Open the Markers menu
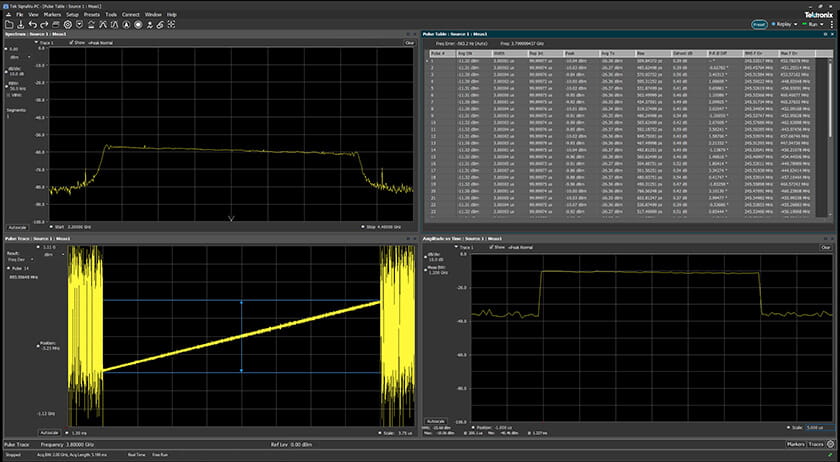The width and height of the screenshot is (840, 462). [x=52, y=15]
